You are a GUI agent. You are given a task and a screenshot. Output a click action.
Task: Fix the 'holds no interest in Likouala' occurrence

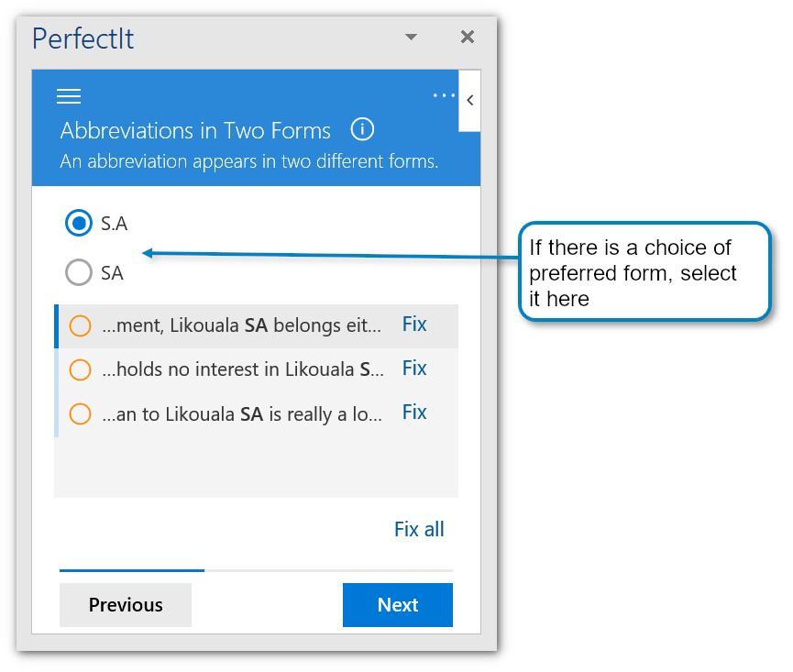414,368
